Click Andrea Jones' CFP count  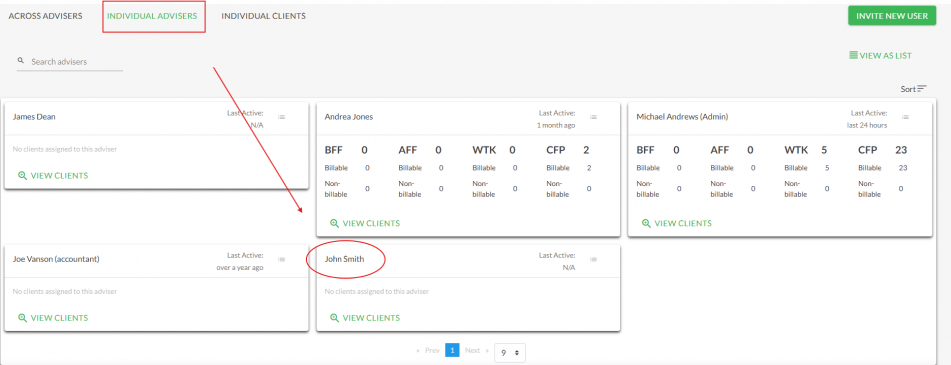[x=586, y=150]
